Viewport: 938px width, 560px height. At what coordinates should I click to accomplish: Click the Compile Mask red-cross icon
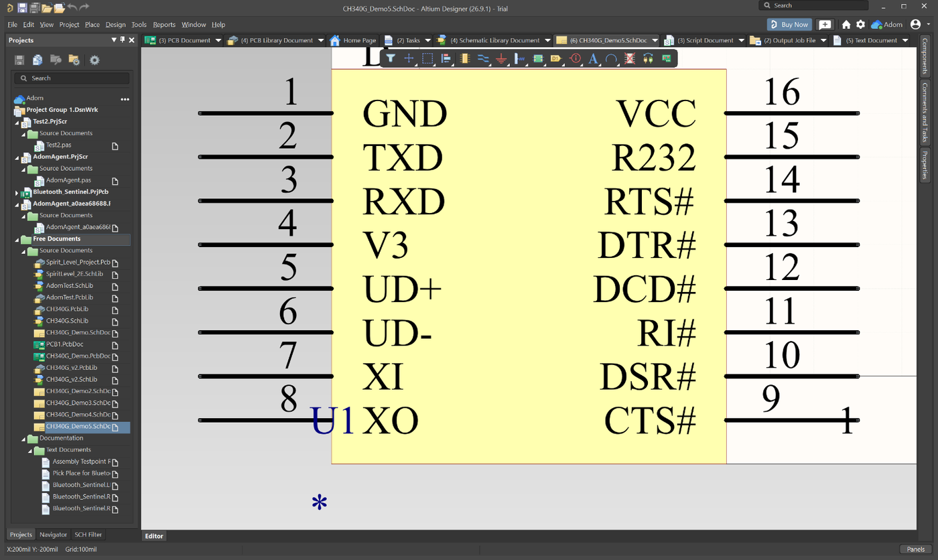point(629,58)
